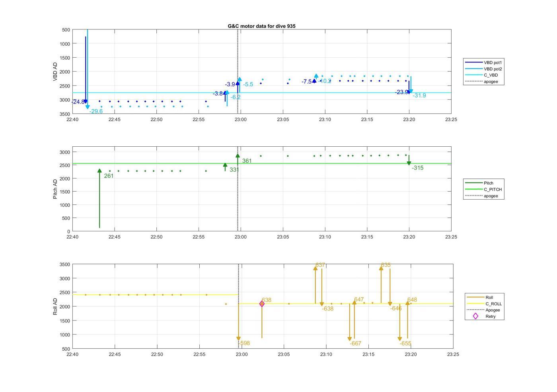This screenshot has height=392, width=557.
Task: Click the '-315' pitch annotation
Action: tap(418, 168)
